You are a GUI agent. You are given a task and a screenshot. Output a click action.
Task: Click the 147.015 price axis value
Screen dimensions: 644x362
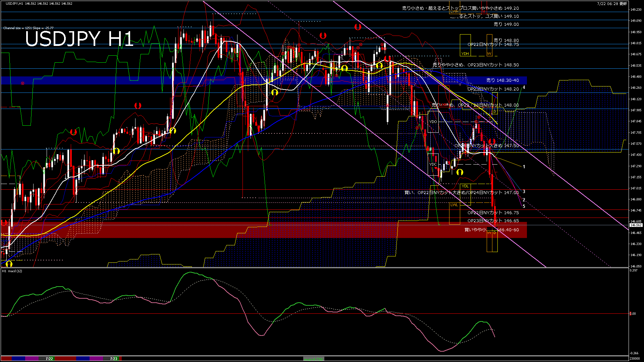636,188
